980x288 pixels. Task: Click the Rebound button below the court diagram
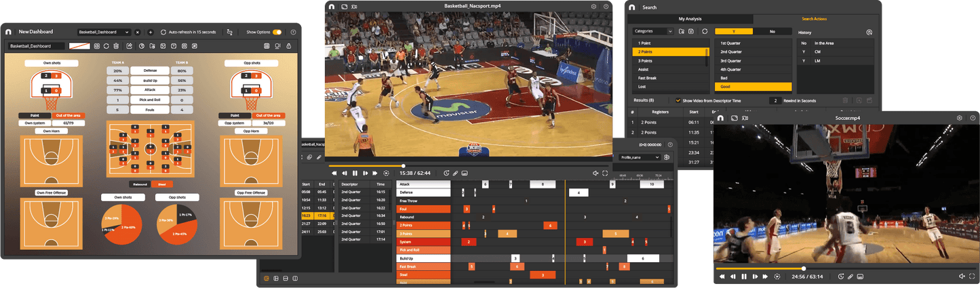coord(140,184)
